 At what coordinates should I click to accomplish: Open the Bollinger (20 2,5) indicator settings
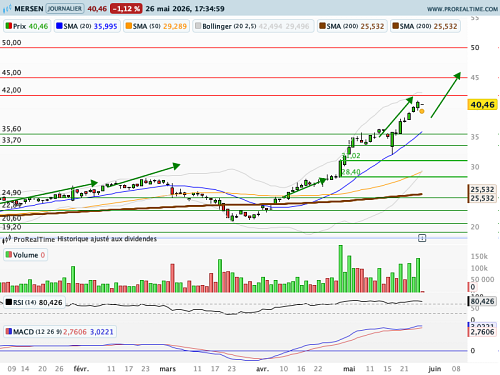tap(253, 26)
